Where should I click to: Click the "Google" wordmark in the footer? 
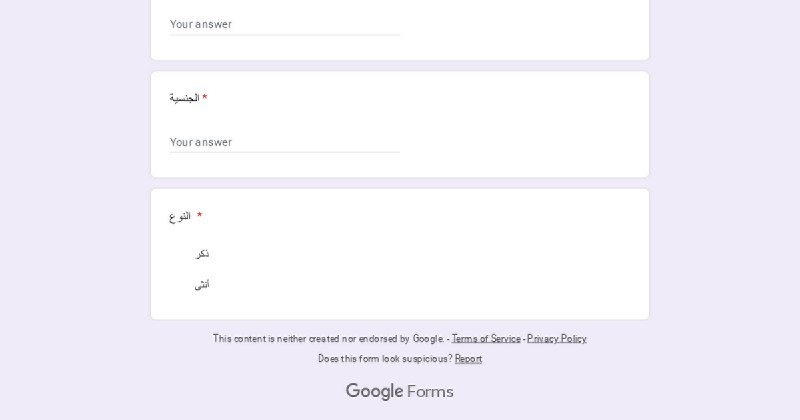click(x=374, y=391)
